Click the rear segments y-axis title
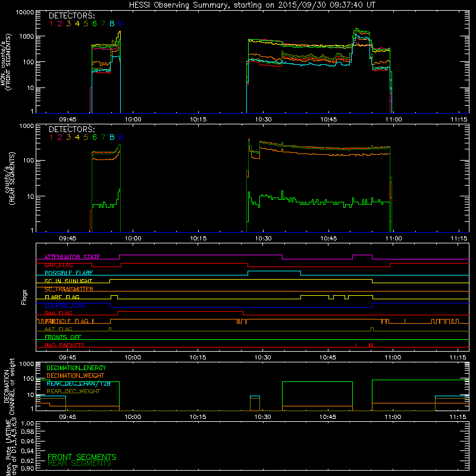This screenshot has width=476, height=476. (x=10, y=178)
